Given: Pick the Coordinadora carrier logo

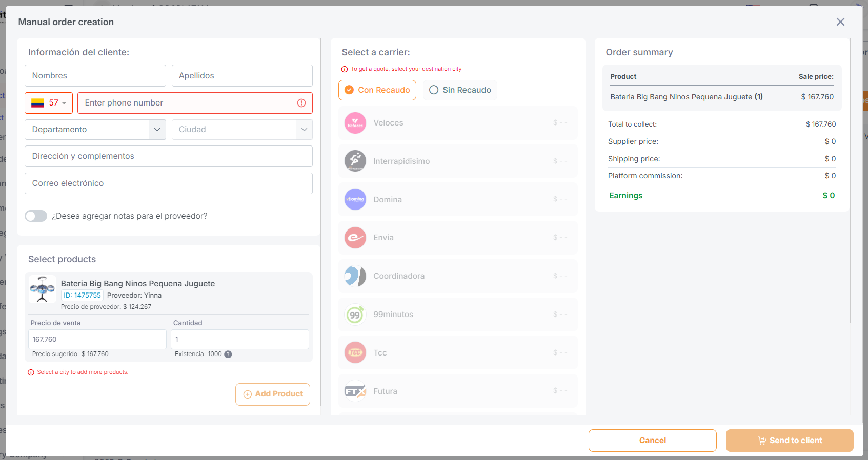Looking at the screenshot, I should tap(355, 276).
